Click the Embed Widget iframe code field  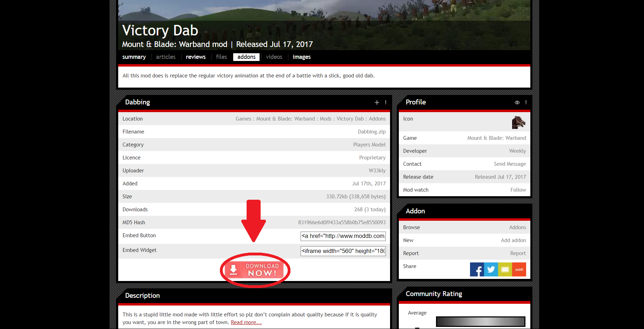click(343, 251)
